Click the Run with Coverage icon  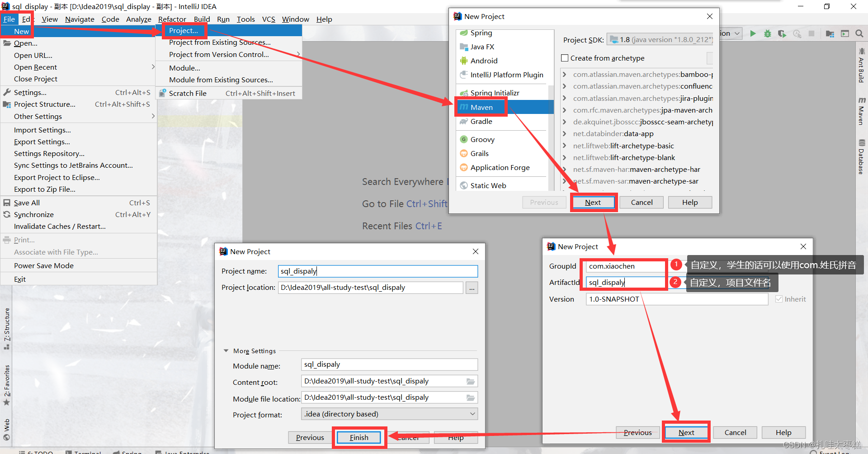pos(782,33)
